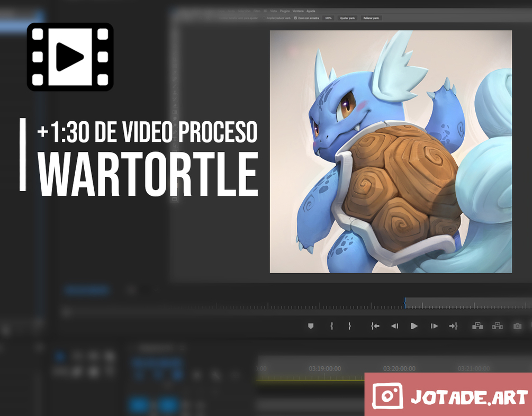Open the 3D menu
The height and width of the screenshot is (416, 532).
pos(265,11)
